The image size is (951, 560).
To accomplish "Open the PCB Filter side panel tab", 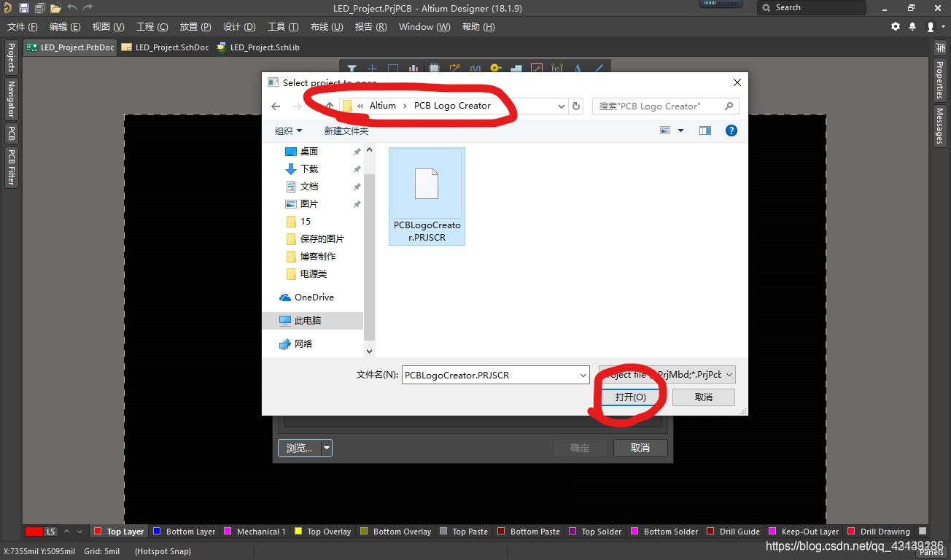I will point(11,166).
